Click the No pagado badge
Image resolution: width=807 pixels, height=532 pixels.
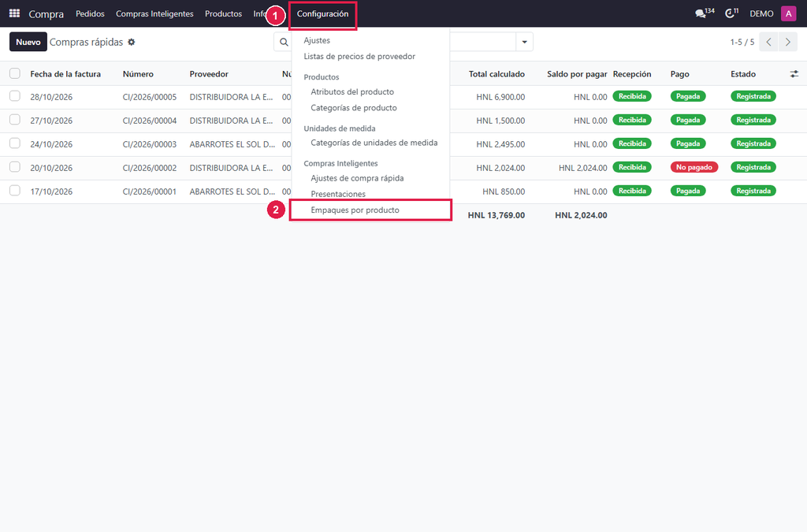(x=694, y=167)
